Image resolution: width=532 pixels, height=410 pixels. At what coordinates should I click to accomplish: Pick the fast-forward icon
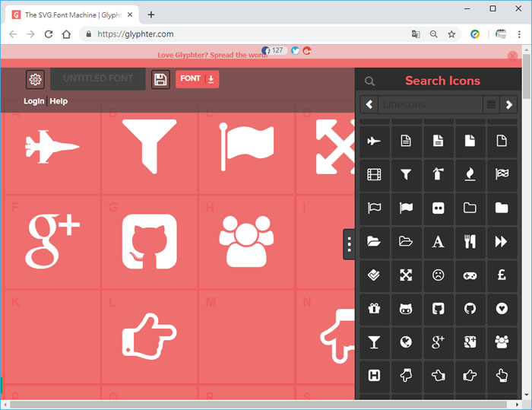click(502, 242)
